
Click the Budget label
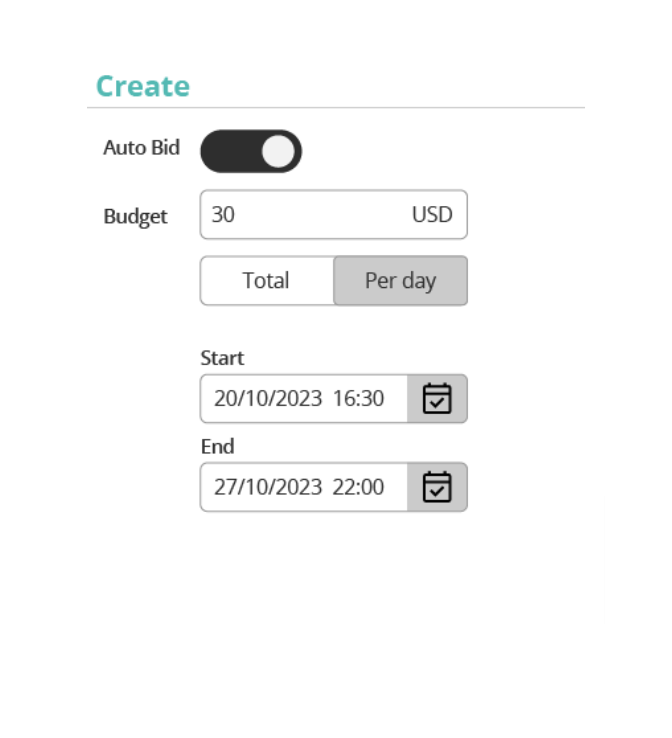(x=136, y=217)
